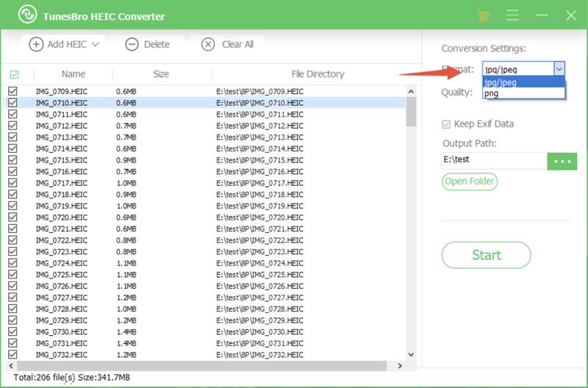
Task: Select file name IMG_0723.HEIC
Action: pos(62,251)
